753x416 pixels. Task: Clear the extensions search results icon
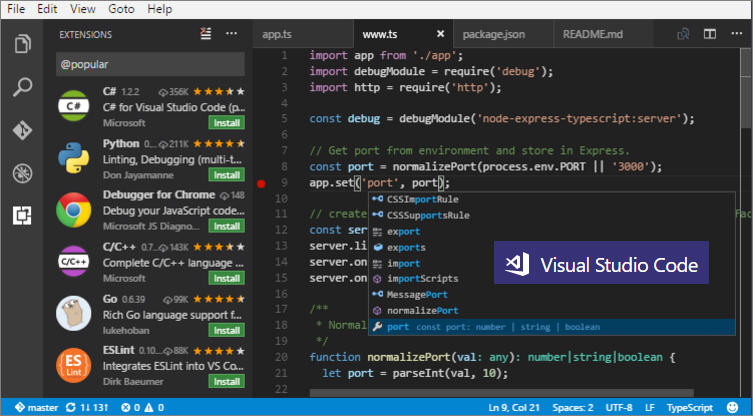(x=206, y=33)
